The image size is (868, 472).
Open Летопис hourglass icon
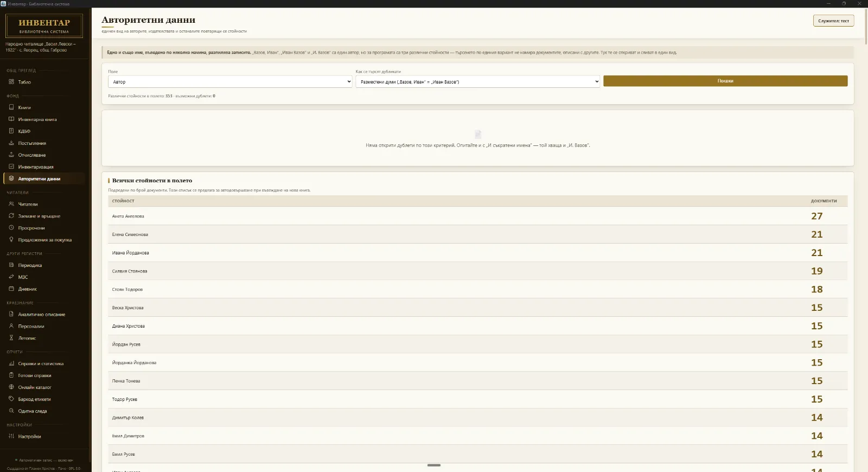tap(11, 338)
